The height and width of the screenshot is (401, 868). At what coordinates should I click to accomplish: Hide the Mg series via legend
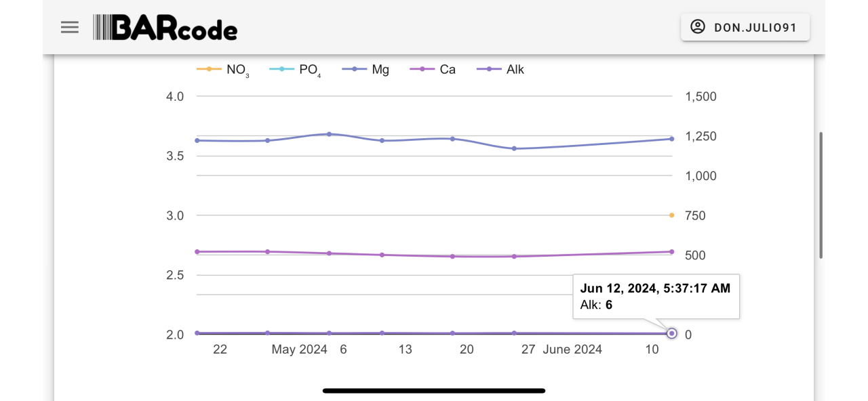(366, 69)
